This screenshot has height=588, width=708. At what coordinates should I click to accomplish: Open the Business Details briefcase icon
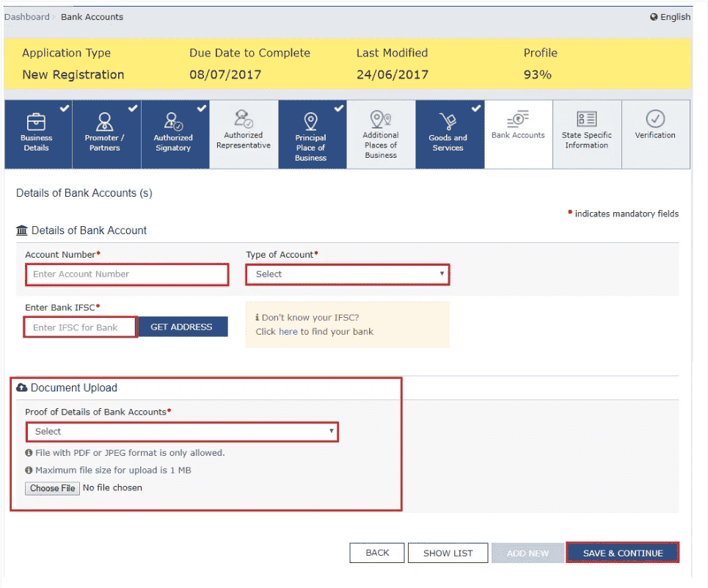(x=36, y=122)
